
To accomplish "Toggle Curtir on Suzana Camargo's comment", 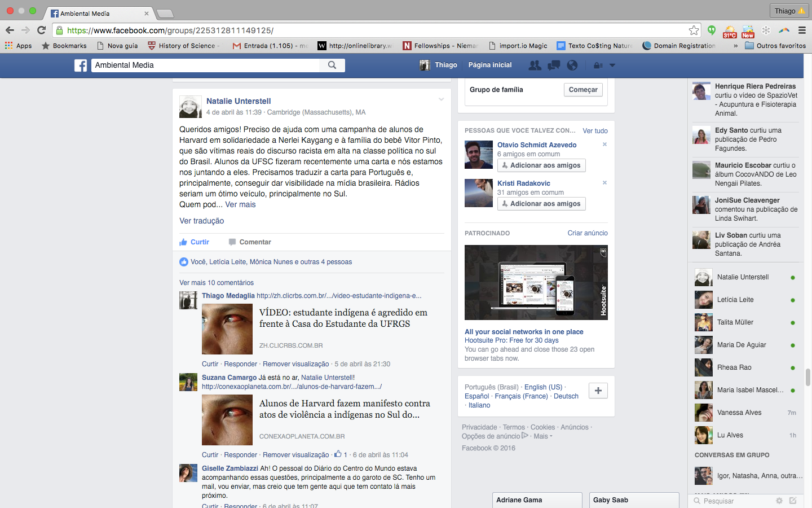I will (210, 455).
